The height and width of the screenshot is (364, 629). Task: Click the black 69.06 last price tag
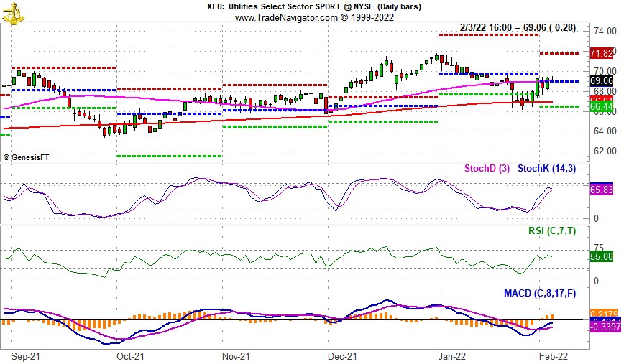pyautogui.click(x=600, y=80)
